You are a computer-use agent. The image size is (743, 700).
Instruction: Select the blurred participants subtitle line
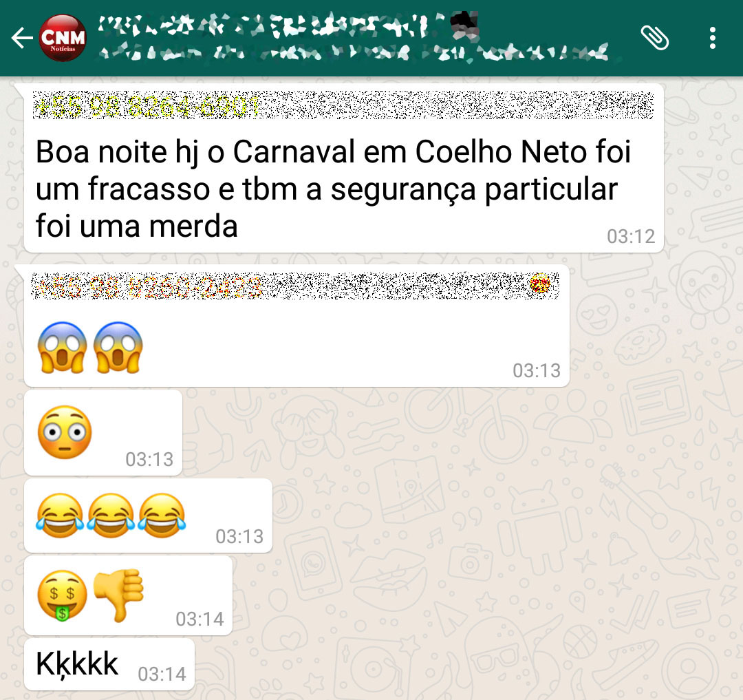pyautogui.click(x=354, y=52)
